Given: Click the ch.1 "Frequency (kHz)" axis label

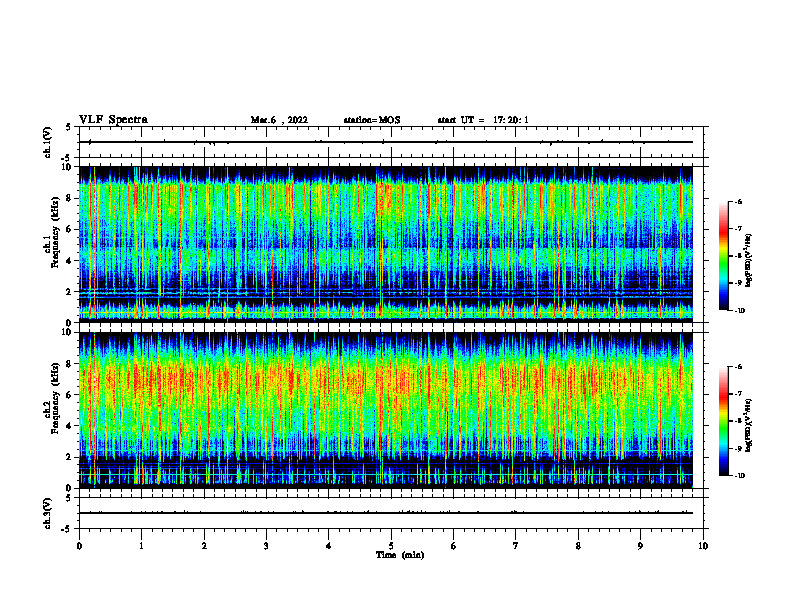Looking at the screenshot, I should pyautogui.click(x=55, y=232).
